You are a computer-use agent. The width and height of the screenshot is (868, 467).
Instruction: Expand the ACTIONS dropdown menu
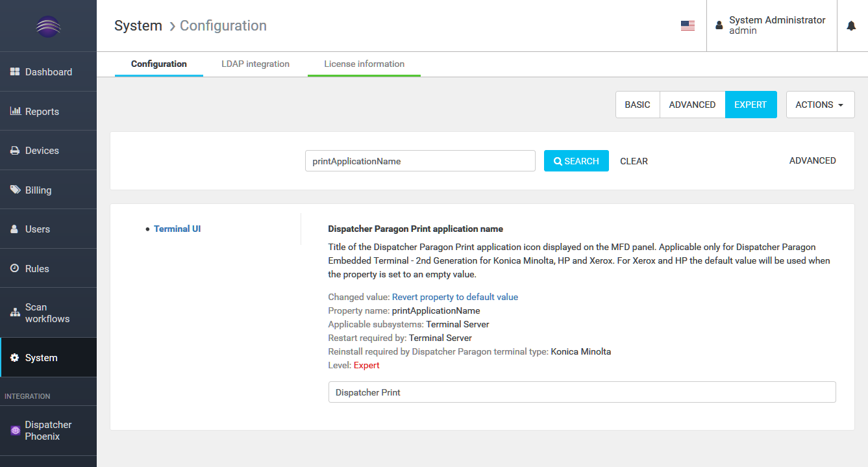pyautogui.click(x=820, y=105)
